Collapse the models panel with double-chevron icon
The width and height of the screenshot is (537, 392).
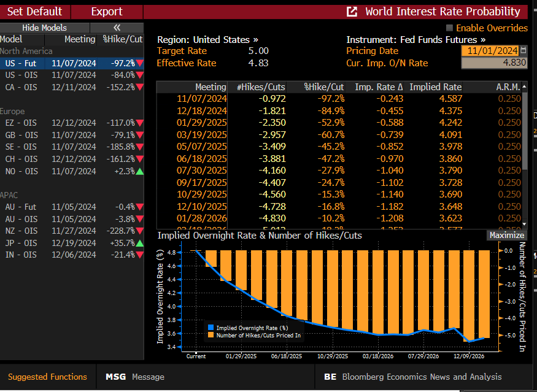[117, 28]
